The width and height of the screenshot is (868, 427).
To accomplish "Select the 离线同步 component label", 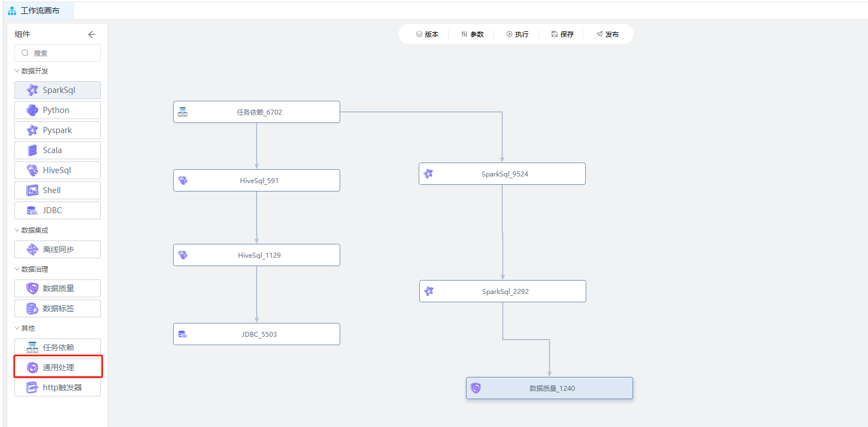I will 58,249.
